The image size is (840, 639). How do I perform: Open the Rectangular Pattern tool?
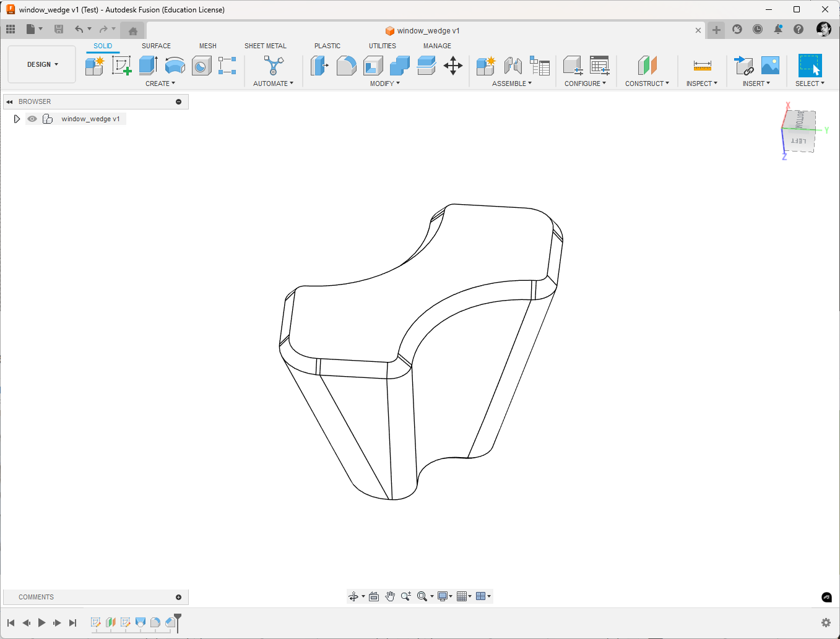point(227,66)
